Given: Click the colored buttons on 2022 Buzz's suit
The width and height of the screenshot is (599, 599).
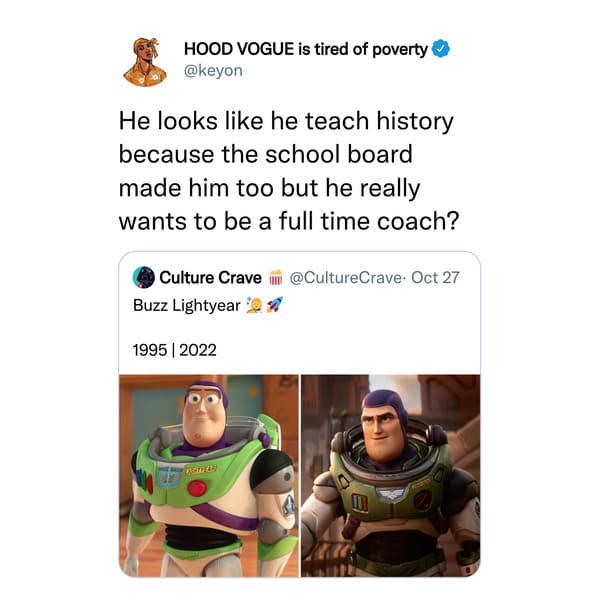Looking at the screenshot, I should tap(360, 502).
